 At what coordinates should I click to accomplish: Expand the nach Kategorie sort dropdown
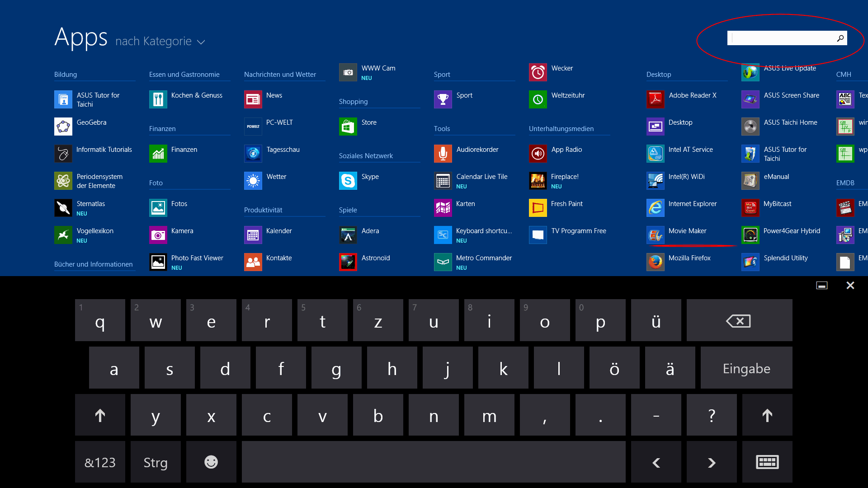pos(160,42)
